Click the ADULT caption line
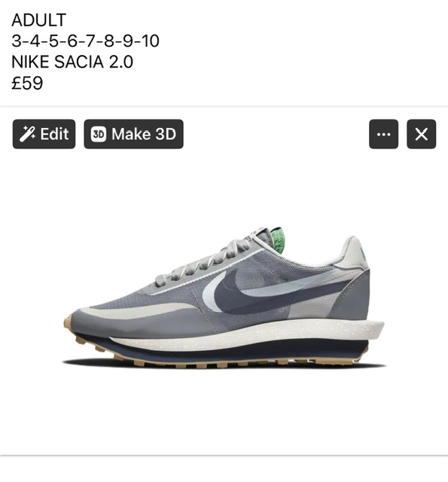This screenshot has width=448, height=482. pyautogui.click(x=38, y=20)
